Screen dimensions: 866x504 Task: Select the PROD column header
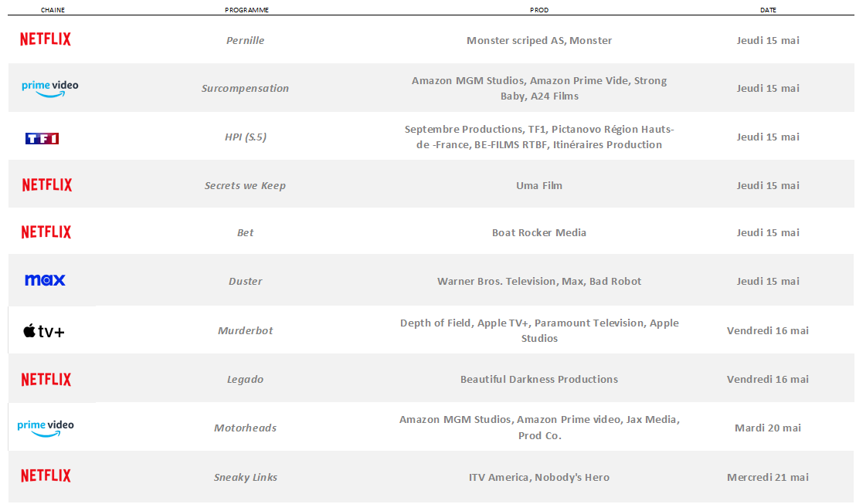[539, 10]
